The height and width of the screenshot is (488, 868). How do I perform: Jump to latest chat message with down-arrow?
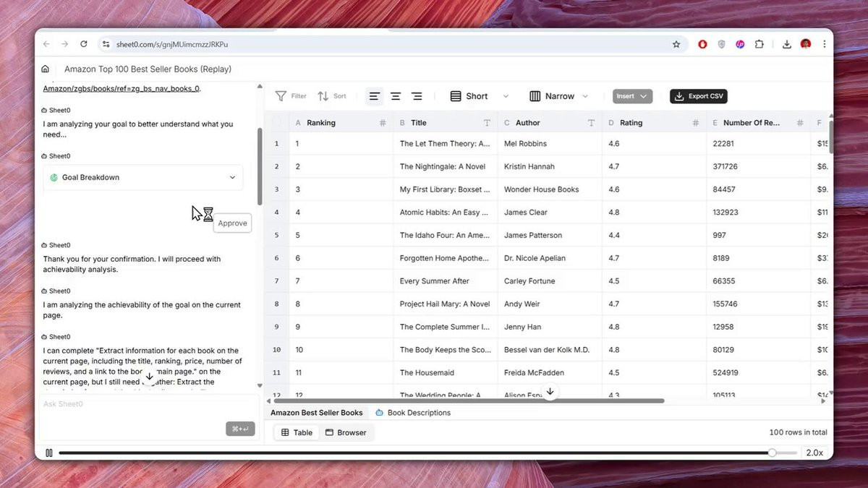click(x=149, y=377)
